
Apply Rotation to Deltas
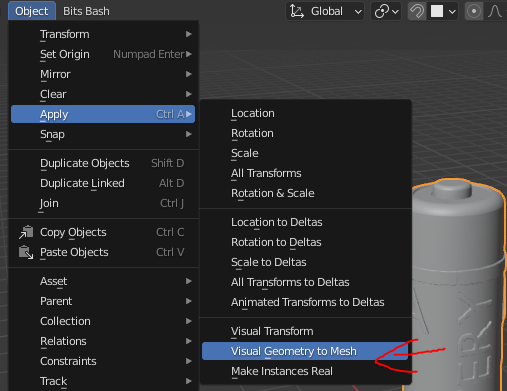[305, 242]
